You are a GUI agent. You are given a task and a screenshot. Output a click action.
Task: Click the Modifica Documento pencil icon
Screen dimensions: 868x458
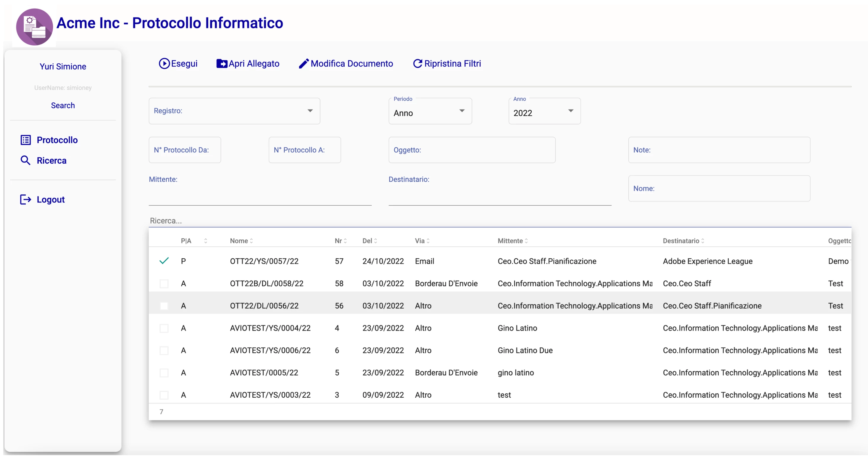pos(304,64)
